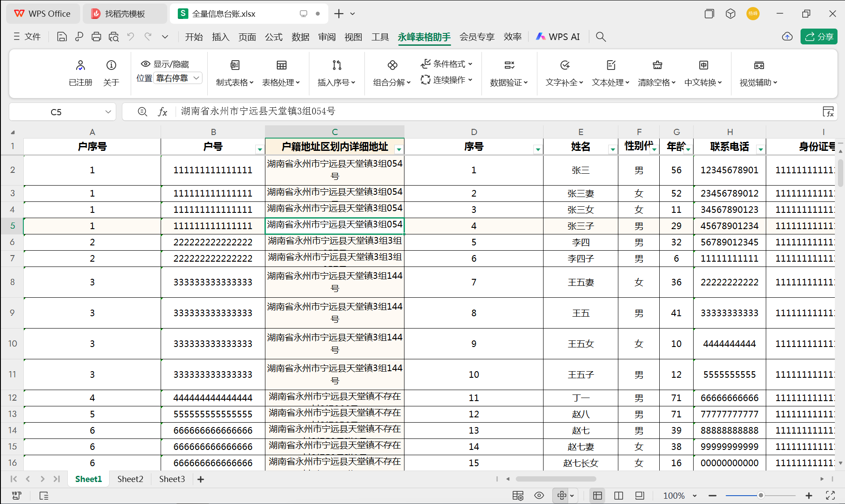Open the 组合分解 tool
This screenshot has width=845, height=504.
coord(391,73)
